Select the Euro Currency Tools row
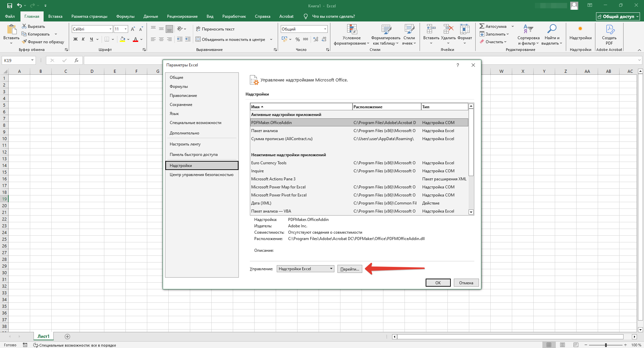Viewport: 644px width, 348px height. pos(359,163)
